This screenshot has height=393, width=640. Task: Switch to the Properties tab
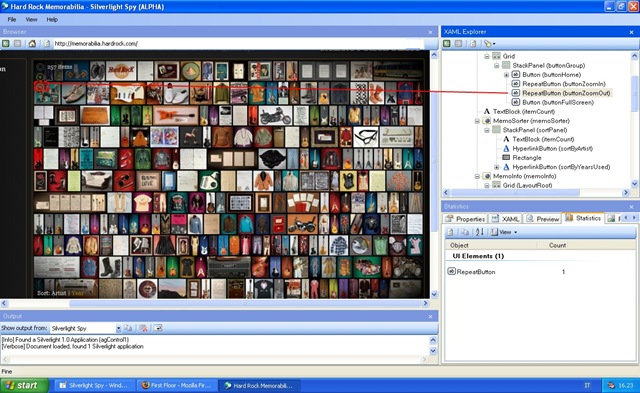coord(465,219)
